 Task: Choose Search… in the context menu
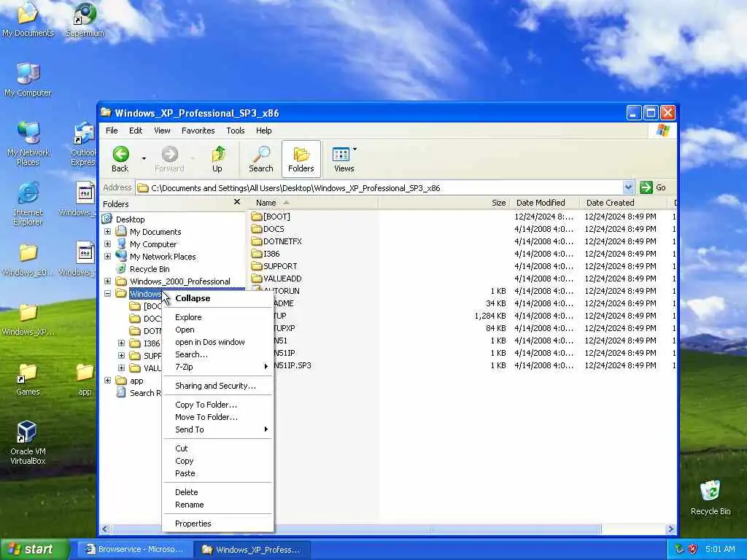[x=217, y=354]
